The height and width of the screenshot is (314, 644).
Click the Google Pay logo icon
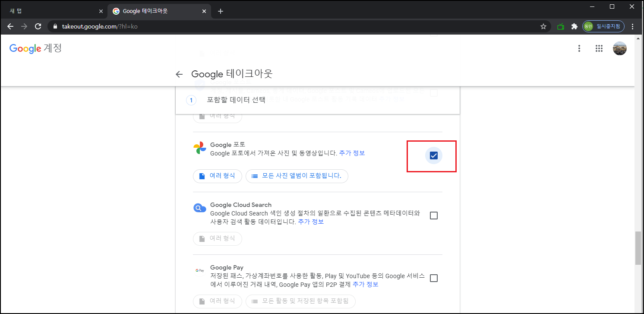pyautogui.click(x=200, y=270)
